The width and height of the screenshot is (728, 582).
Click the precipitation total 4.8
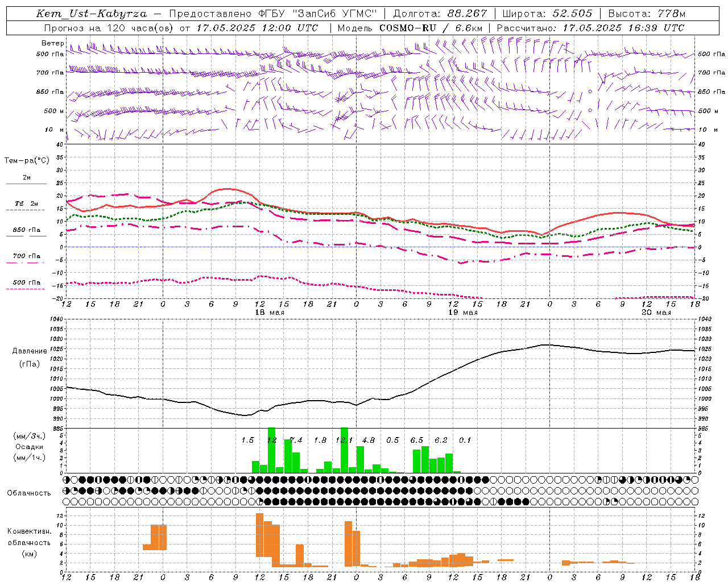coord(369,440)
